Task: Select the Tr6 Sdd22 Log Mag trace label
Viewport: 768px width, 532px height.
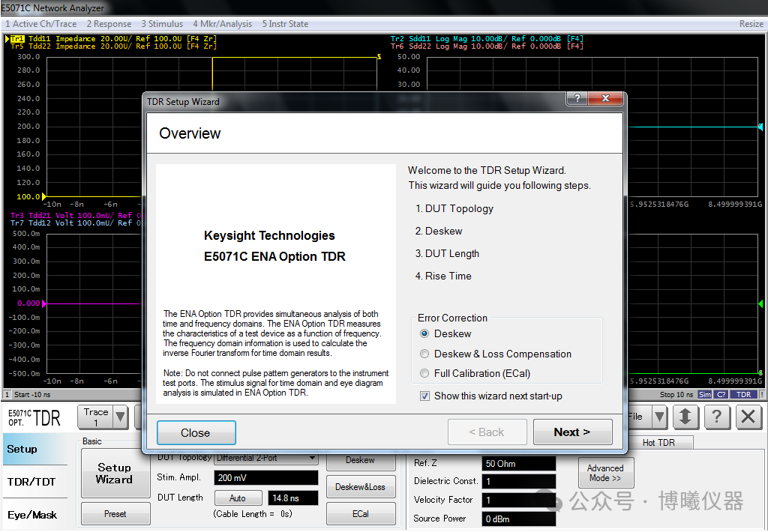Action: click(x=487, y=46)
